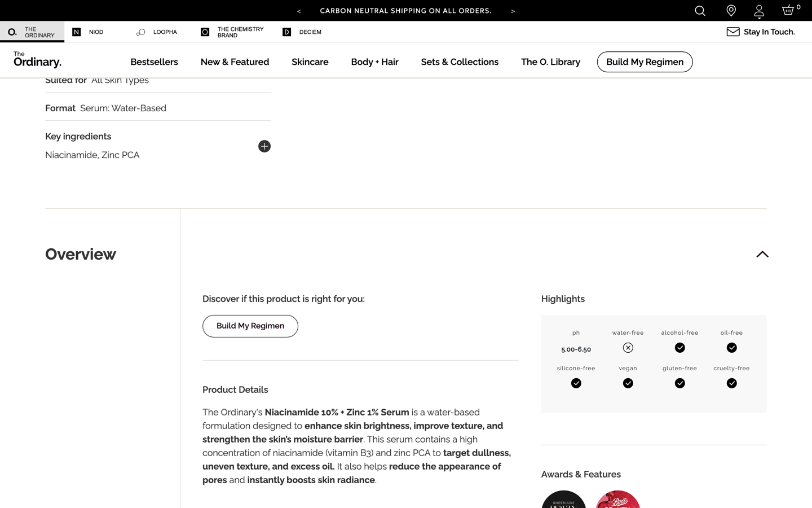
Task: Click the Niacinamide, Zinc PCA ingredients text
Action: pyautogui.click(x=92, y=155)
